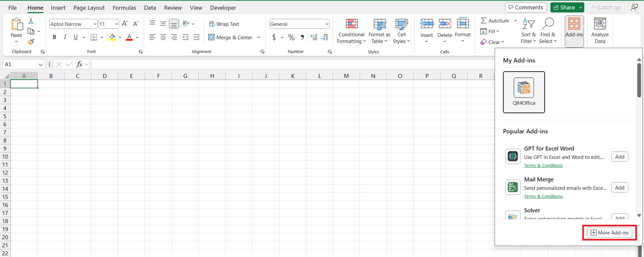
Task: Click the Analyze Data icon
Action: click(600, 31)
